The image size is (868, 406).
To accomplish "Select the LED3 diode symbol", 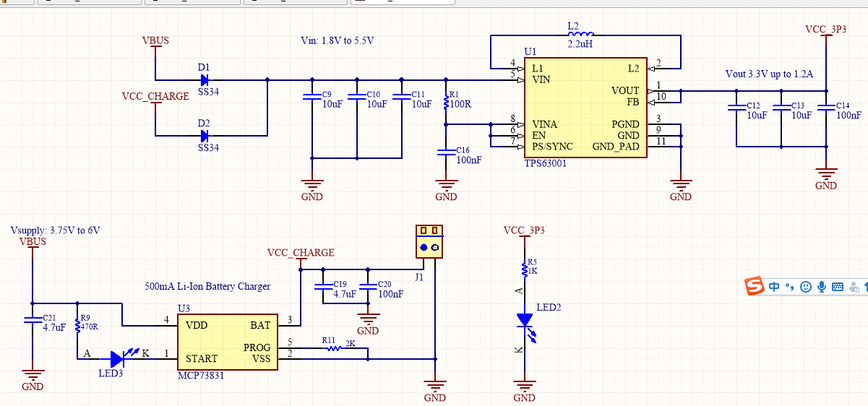I will (124, 358).
